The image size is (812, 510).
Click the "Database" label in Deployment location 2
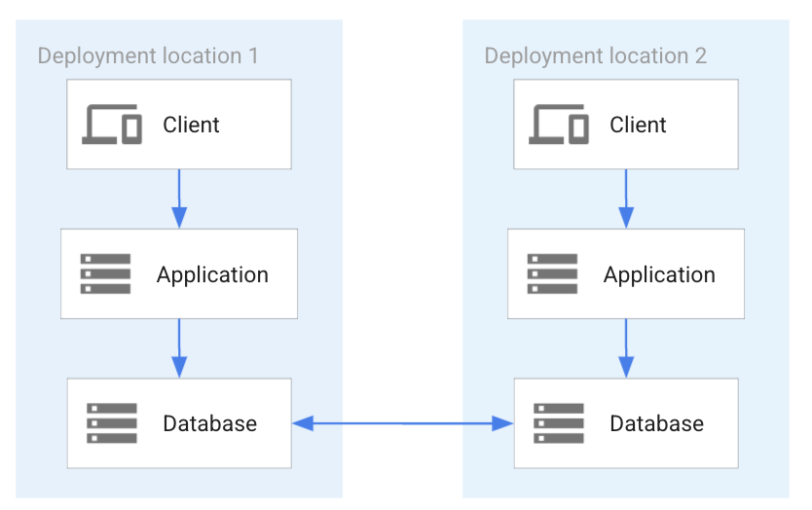(x=656, y=423)
